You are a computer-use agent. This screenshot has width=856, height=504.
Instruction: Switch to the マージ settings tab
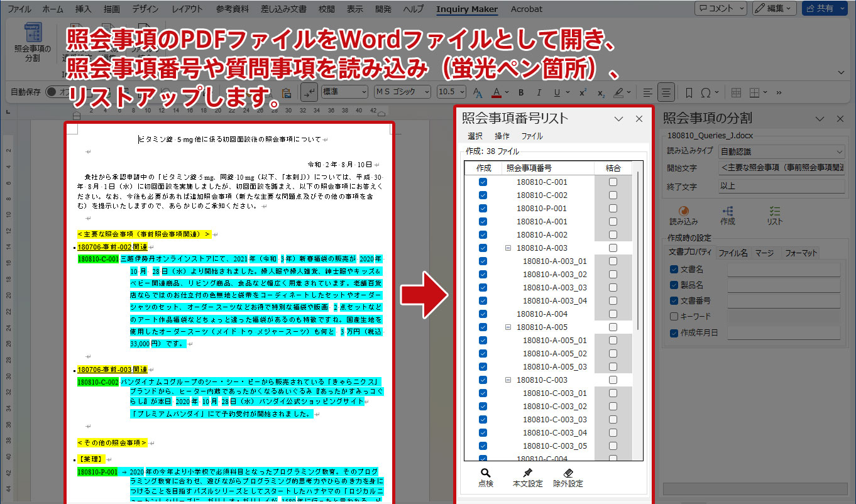pyautogui.click(x=765, y=252)
